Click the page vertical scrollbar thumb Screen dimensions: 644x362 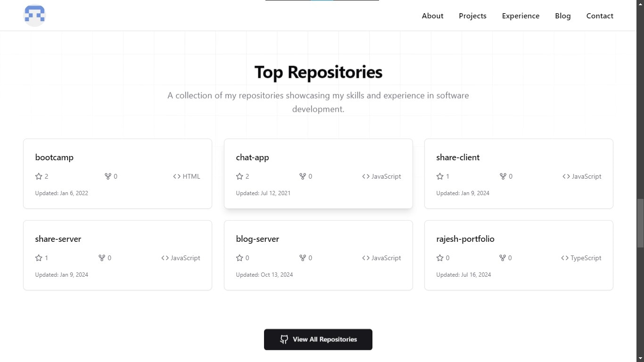pos(640,223)
